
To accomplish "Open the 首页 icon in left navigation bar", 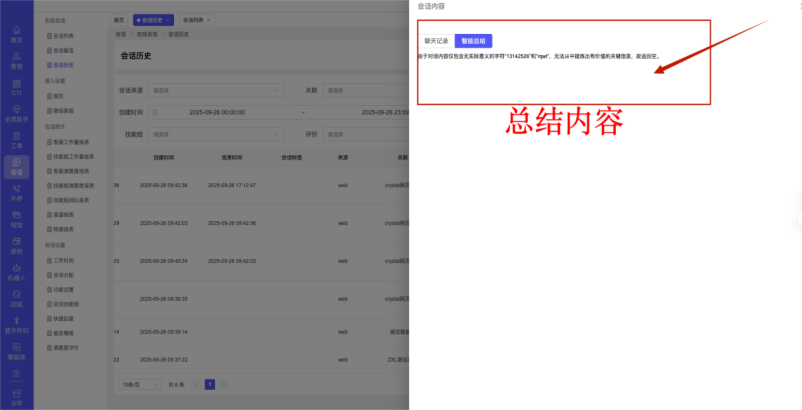I will [x=16, y=35].
